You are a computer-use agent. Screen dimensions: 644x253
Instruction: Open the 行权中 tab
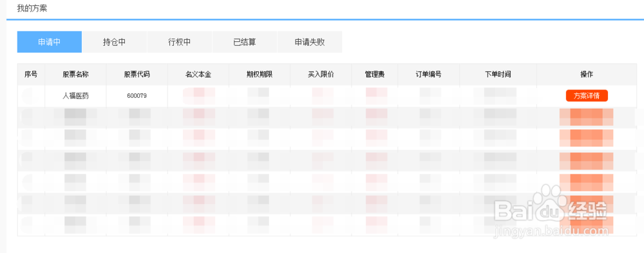coord(180,42)
